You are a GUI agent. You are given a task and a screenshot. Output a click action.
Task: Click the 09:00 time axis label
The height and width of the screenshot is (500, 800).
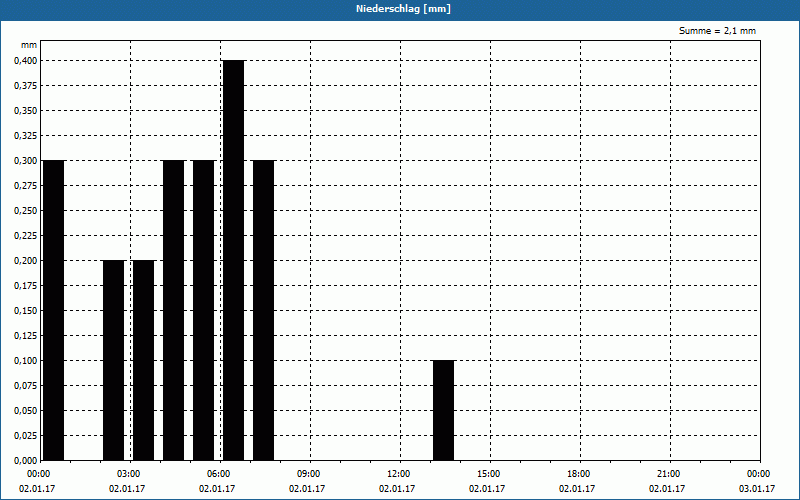[x=309, y=474]
